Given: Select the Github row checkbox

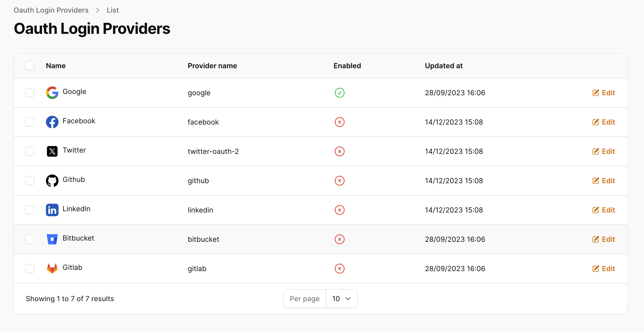Looking at the screenshot, I should [x=30, y=181].
